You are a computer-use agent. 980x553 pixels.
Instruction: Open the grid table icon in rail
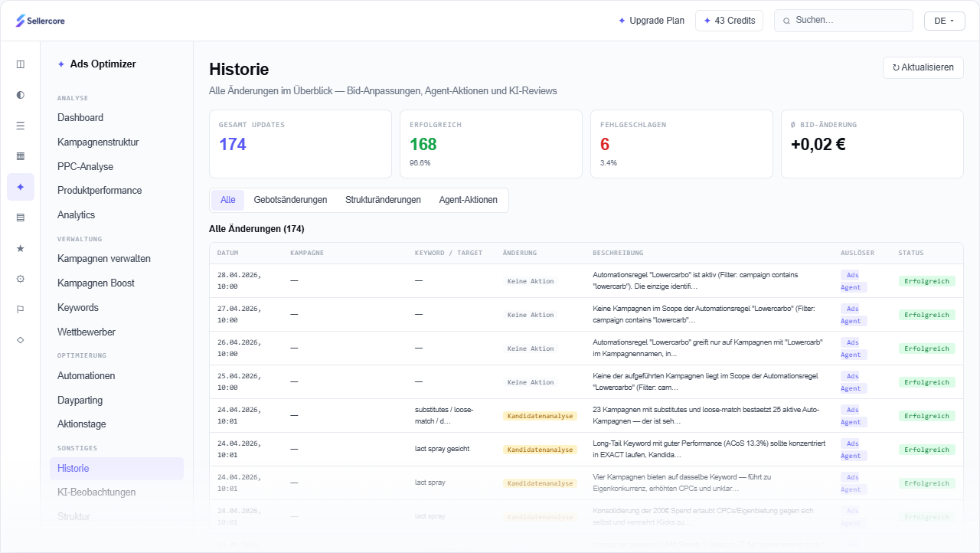coord(20,156)
